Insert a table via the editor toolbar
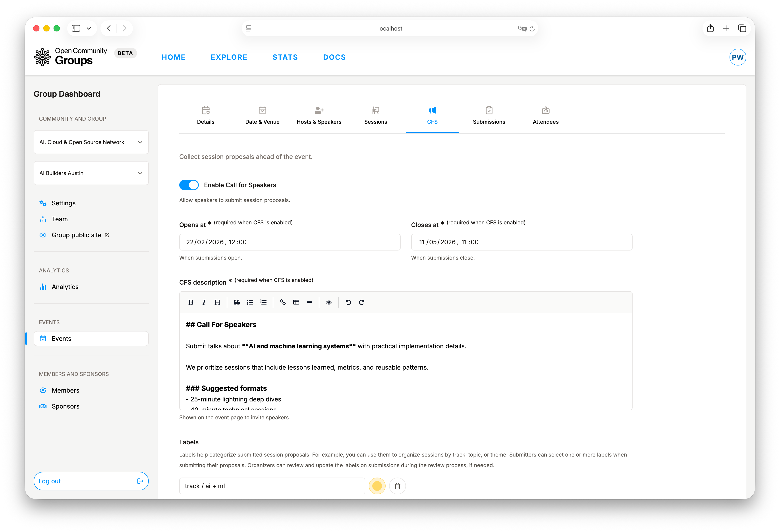Image resolution: width=780 pixels, height=532 pixels. pyautogui.click(x=296, y=303)
